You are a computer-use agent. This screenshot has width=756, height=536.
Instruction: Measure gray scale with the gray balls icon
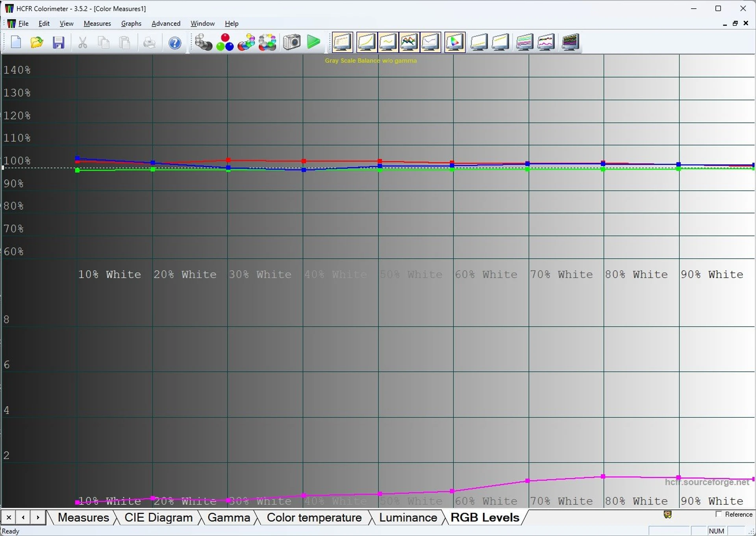[203, 42]
